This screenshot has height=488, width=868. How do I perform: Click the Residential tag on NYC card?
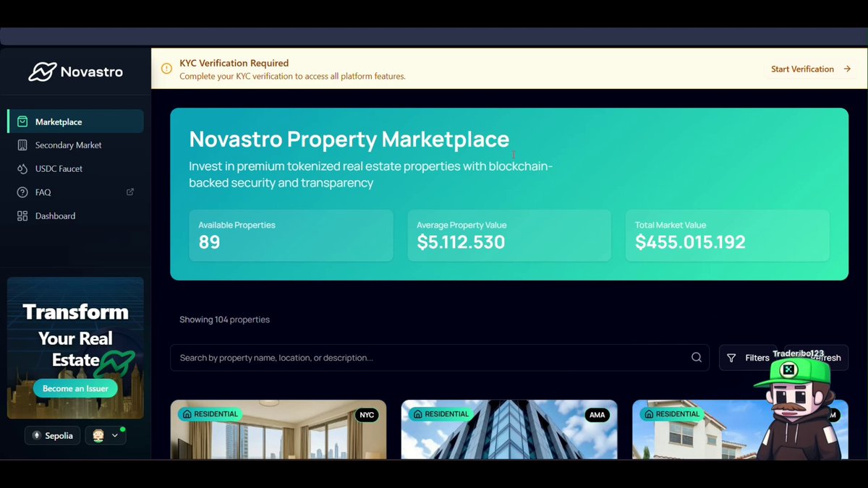210,414
